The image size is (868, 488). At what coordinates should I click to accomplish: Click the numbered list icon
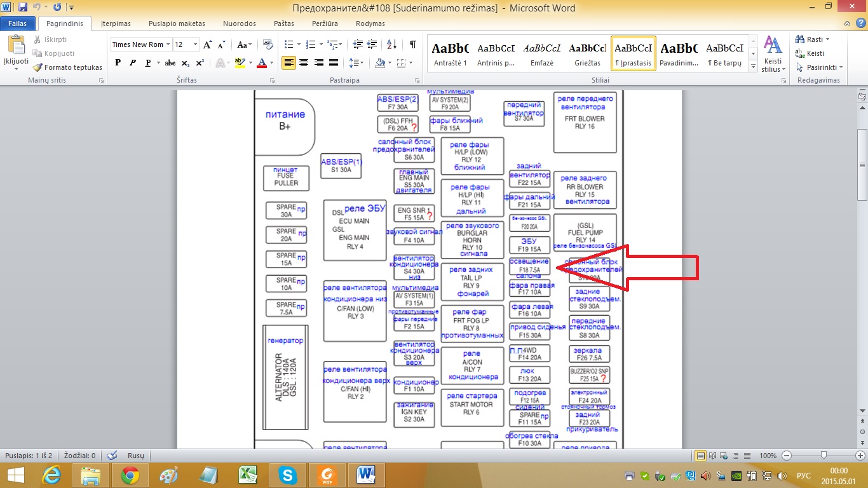[x=310, y=44]
